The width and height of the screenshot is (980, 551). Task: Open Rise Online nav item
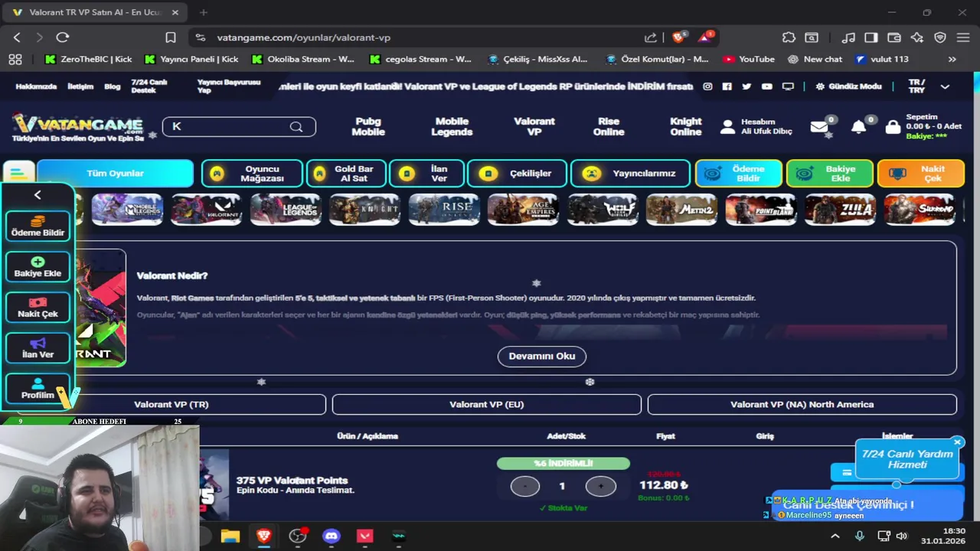pyautogui.click(x=609, y=127)
